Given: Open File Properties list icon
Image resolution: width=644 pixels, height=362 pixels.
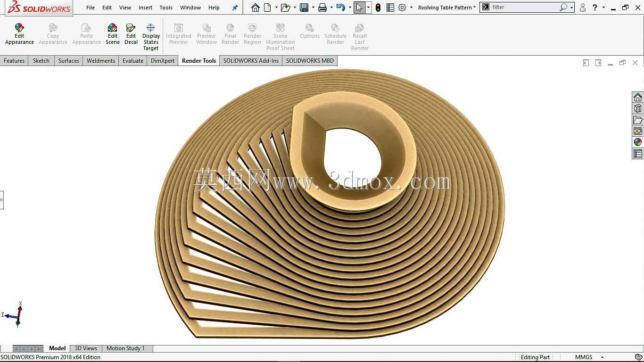Looking at the screenshot, I should click(390, 8).
